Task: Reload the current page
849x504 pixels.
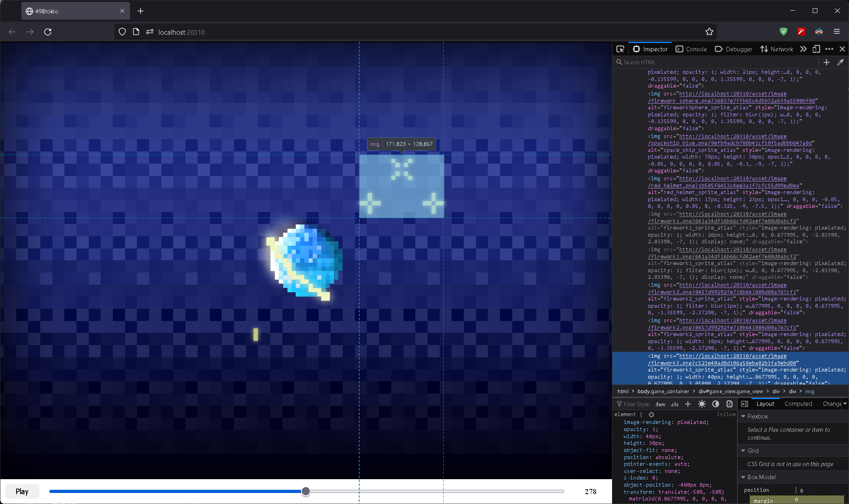Action: [x=48, y=32]
